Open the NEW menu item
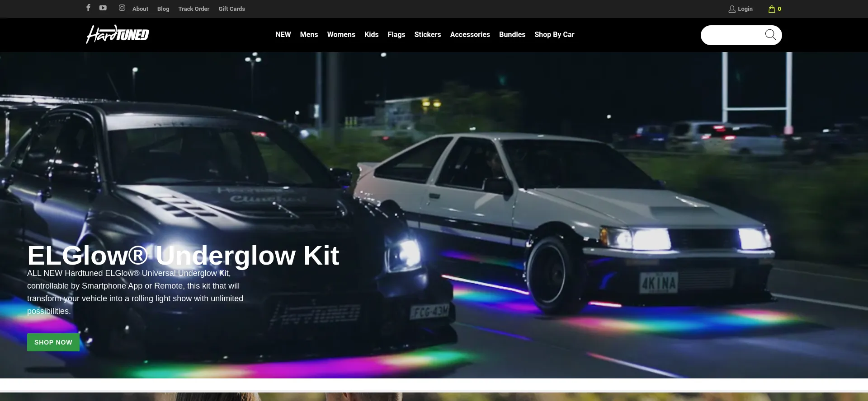Image resolution: width=868 pixels, height=401 pixels. [283, 35]
